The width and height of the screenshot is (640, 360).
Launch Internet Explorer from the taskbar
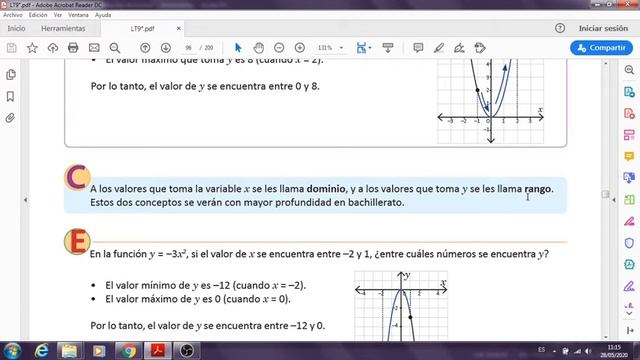click(x=41, y=351)
